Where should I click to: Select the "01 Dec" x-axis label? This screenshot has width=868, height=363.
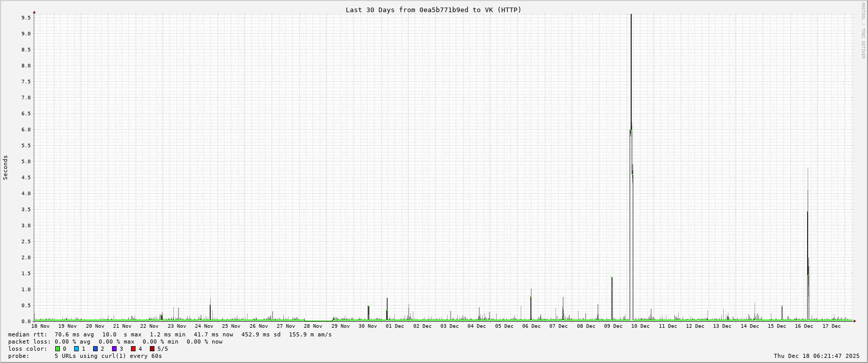point(394,326)
